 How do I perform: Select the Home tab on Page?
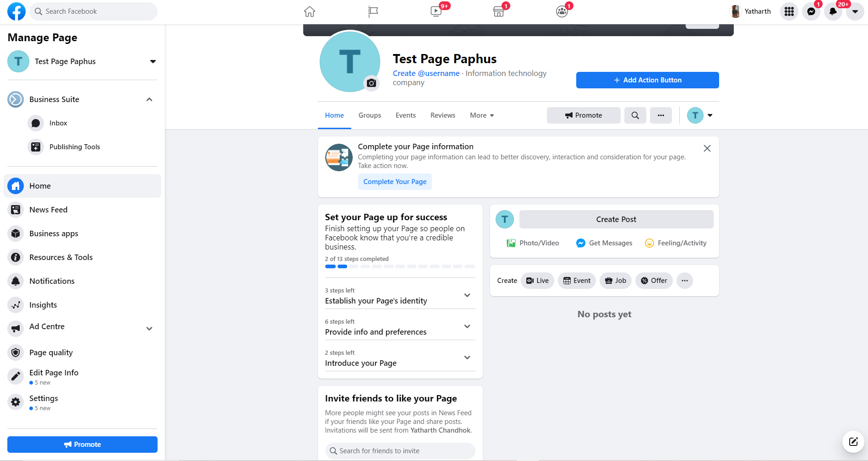click(334, 115)
